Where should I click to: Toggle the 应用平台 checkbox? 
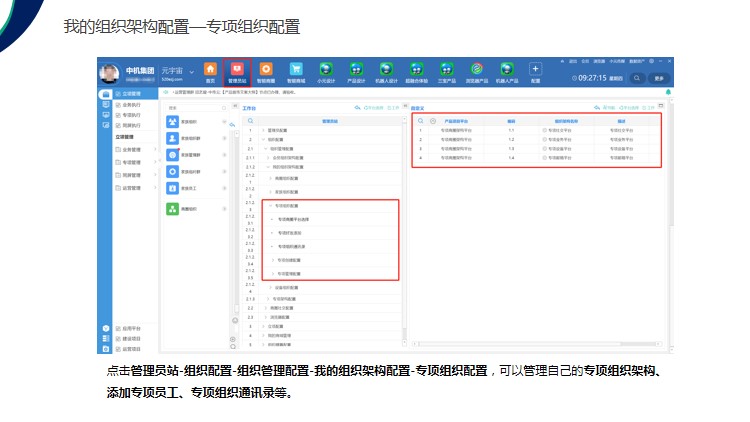tap(119, 328)
